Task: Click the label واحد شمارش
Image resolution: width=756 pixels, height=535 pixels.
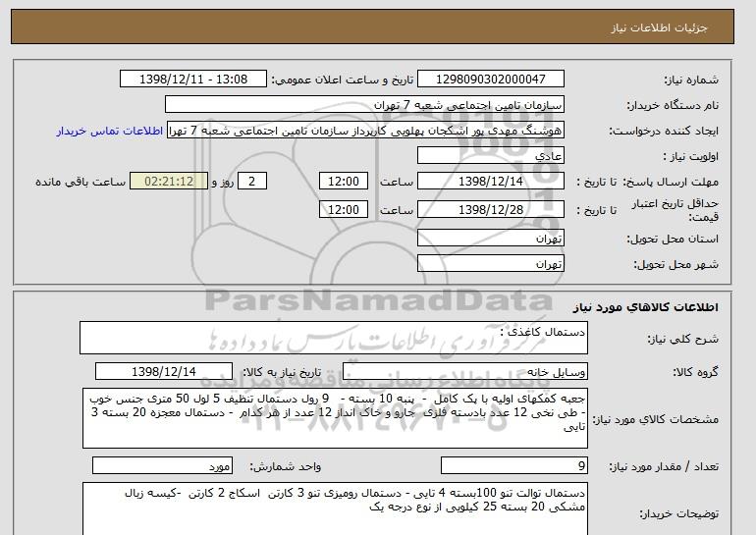Action: click(x=286, y=466)
